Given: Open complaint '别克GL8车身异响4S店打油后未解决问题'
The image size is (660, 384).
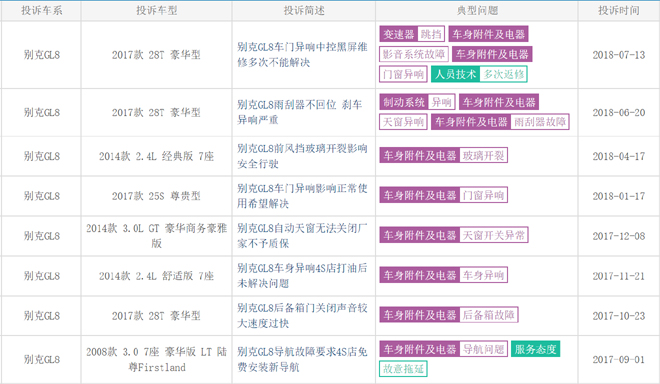Looking at the screenshot, I should pyautogui.click(x=302, y=276).
